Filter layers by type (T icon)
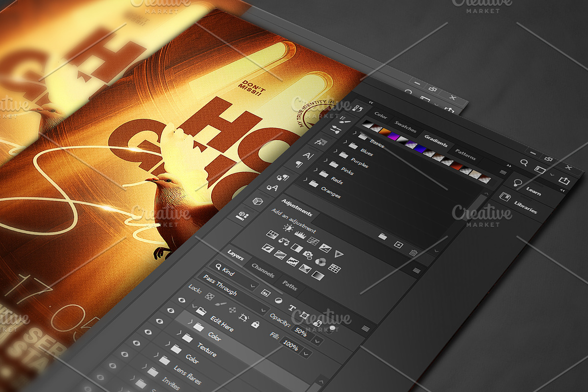 click(292, 308)
